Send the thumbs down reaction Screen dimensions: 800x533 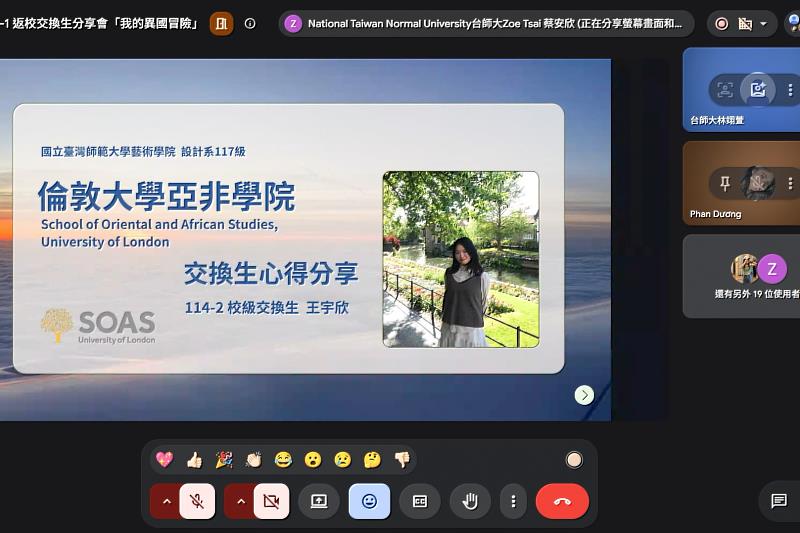coord(402,460)
